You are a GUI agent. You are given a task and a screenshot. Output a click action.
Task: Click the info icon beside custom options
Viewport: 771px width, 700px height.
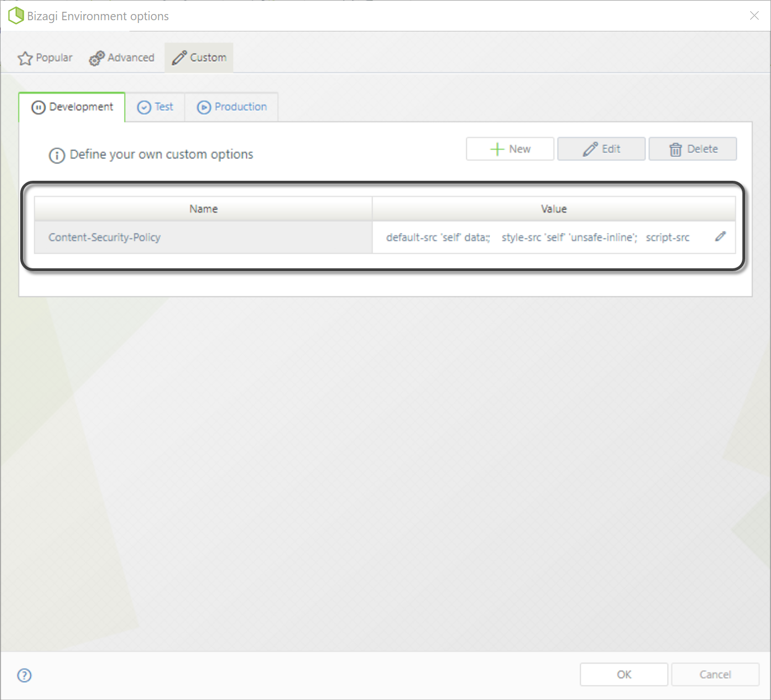coord(57,155)
